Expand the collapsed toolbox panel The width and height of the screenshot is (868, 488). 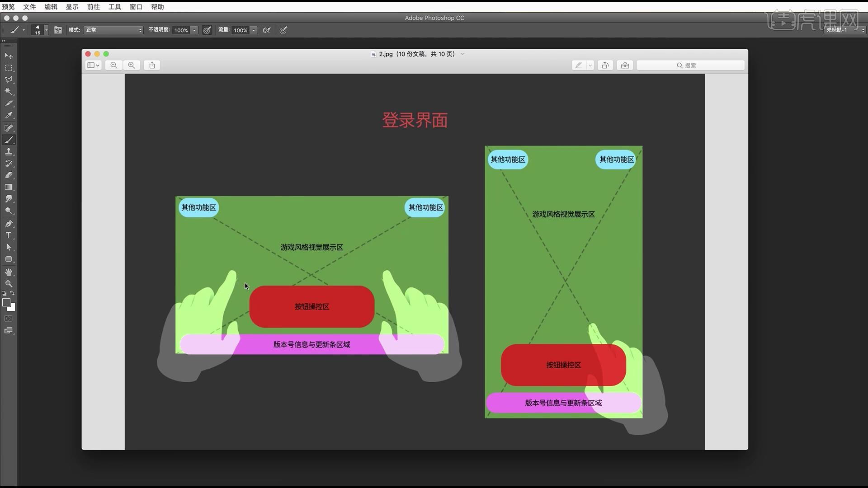pyautogui.click(x=4, y=41)
